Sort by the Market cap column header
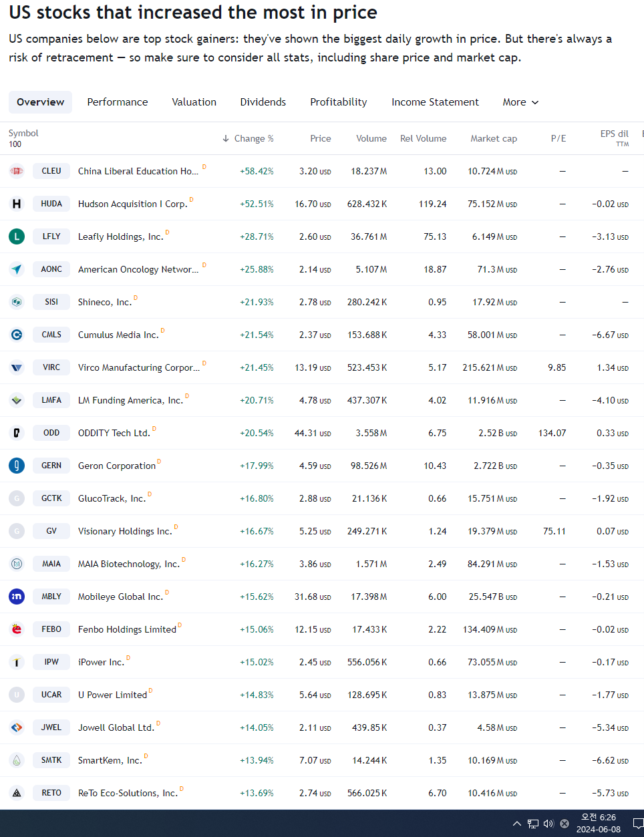Image resolution: width=644 pixels, height=837 pixels. pyautogui.click(x=494, y=138)
